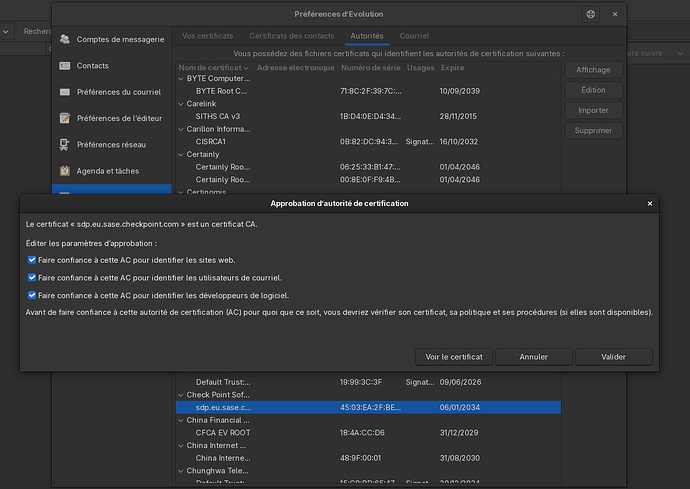Switch to the Vos certificats tab
Image resolution: width=690 pixels, height=489 pixels.
[x=207, y=36]
